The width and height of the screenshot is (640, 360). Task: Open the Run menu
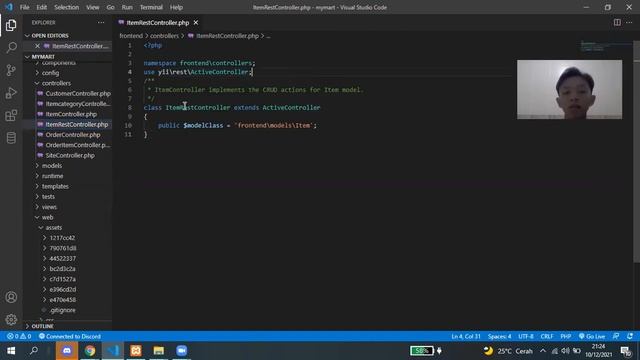click(x=127, y=7)
